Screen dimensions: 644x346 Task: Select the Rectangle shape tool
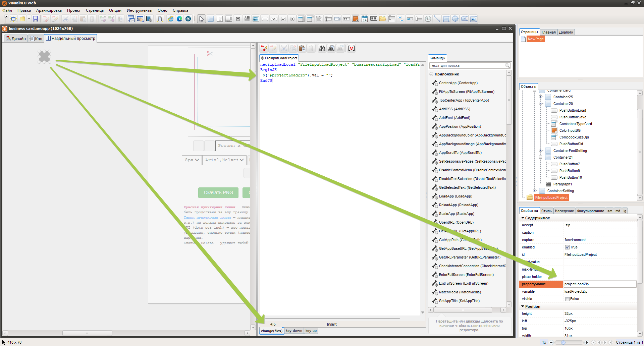[446, 19]
